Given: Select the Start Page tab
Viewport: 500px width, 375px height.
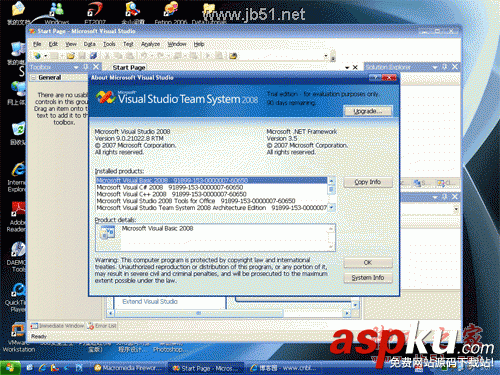Looking at the screenshot, I should click(x=129, y=67).
